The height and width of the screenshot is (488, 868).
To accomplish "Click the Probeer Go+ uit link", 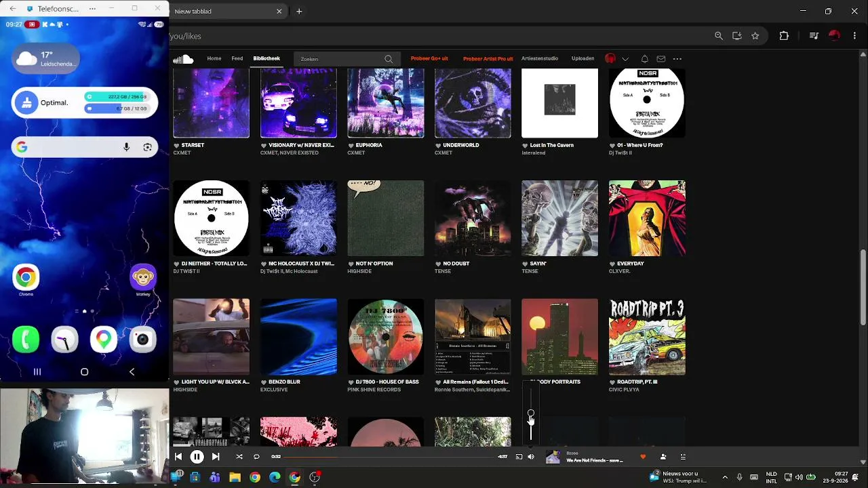I will 429,58.
